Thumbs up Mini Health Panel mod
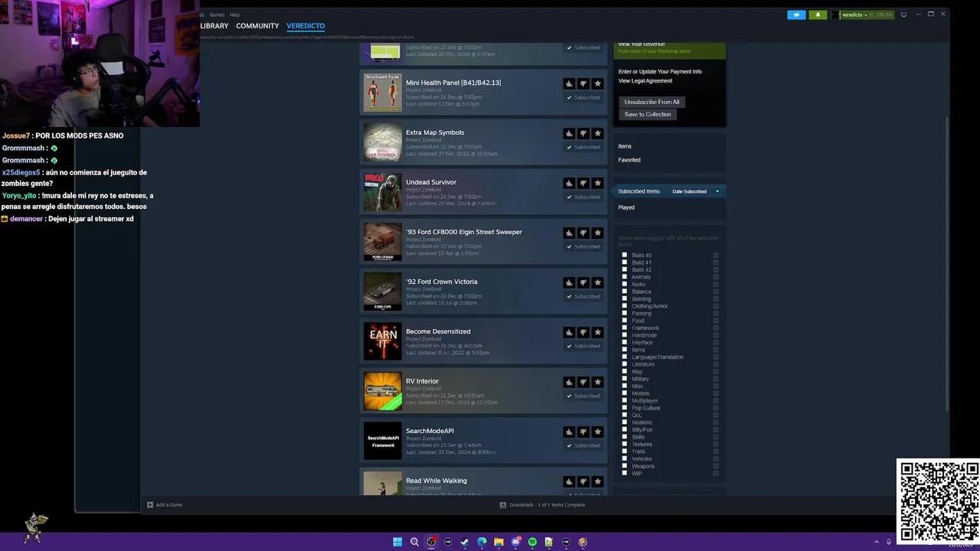This screenshot has height=551, width=980. (569, 83)
